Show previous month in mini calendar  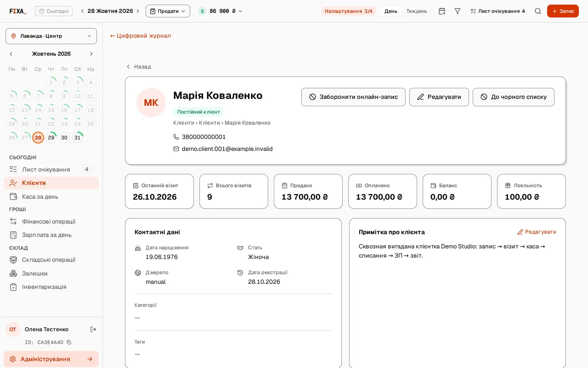(x=11, y=54)
